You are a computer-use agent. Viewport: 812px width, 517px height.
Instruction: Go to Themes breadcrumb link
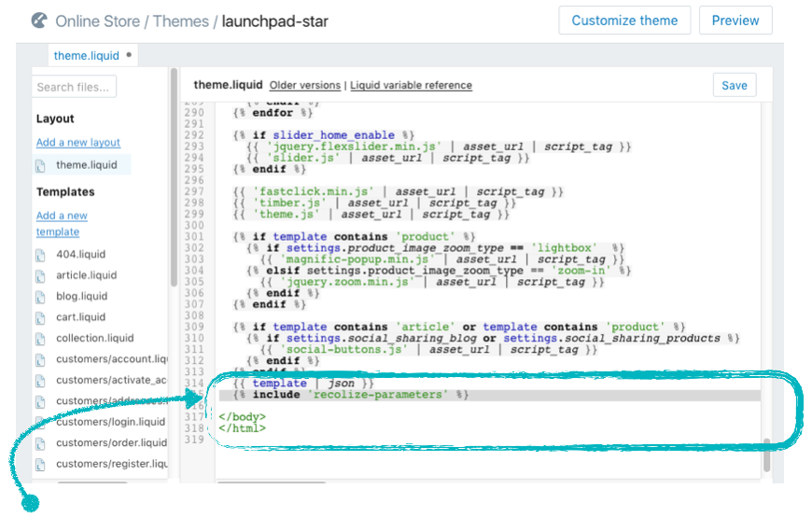point(181,21)
